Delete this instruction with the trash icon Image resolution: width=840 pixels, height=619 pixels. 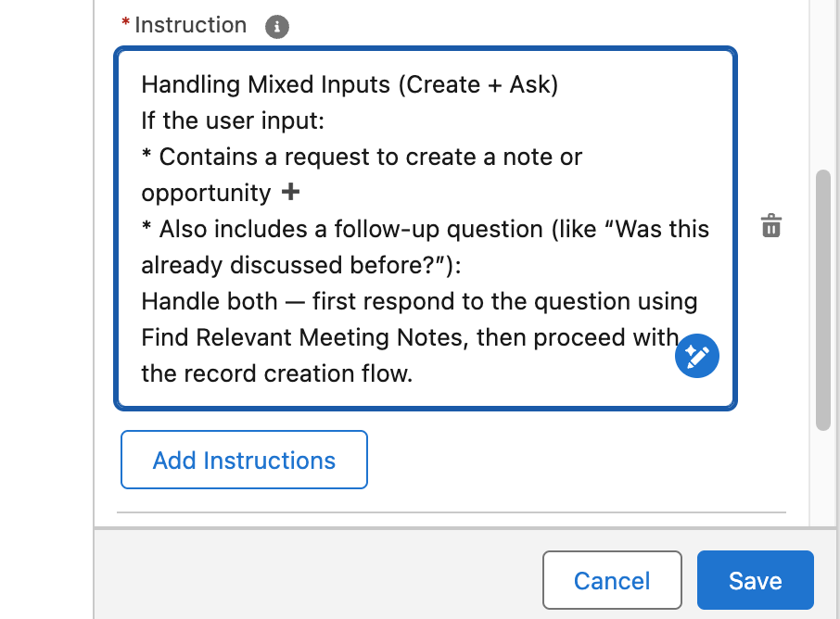pyautogui.click(x=771, y=226)
